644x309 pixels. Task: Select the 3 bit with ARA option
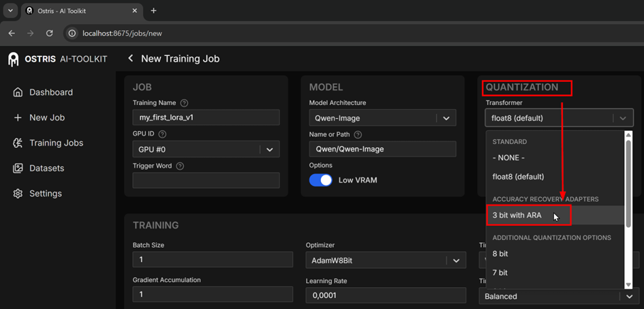[x=517, y=216]
